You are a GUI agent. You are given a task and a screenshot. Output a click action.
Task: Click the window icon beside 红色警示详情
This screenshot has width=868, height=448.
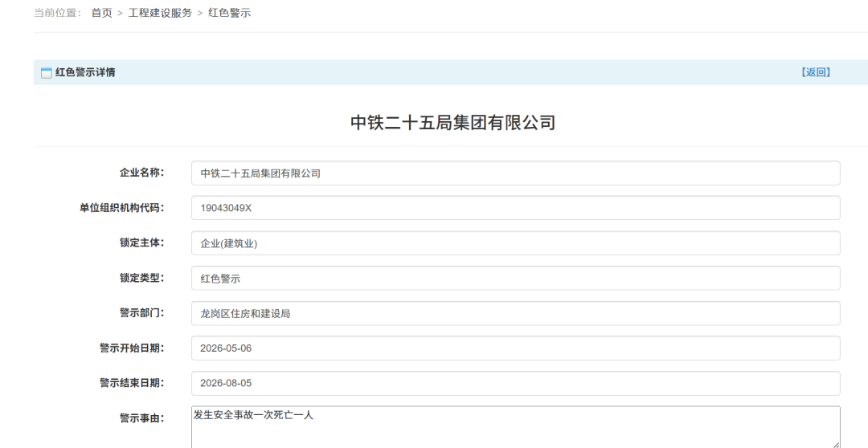pyautogui.click(x=47, y=72)
